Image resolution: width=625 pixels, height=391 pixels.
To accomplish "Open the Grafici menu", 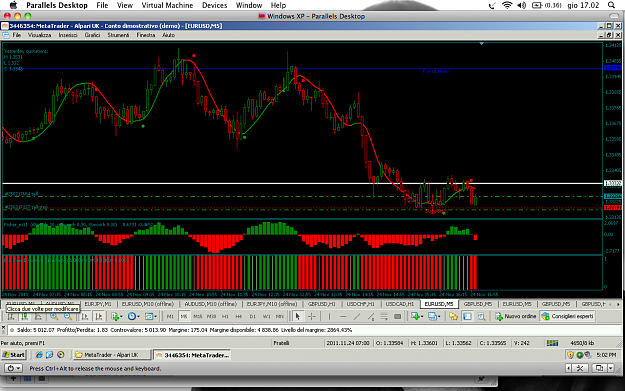I will [x=92, y=35].
